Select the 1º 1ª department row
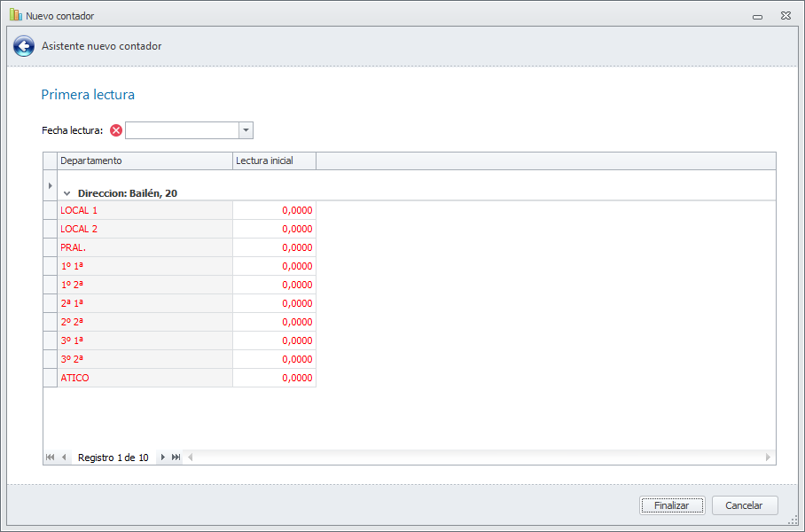 coord(145,266)
